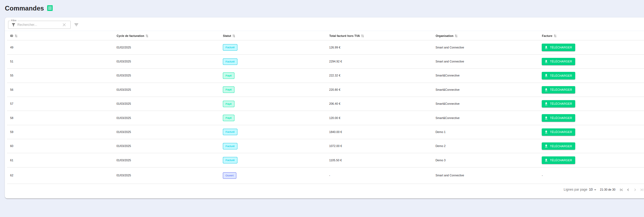Click the Ouvert status badge on order 62

229,176
